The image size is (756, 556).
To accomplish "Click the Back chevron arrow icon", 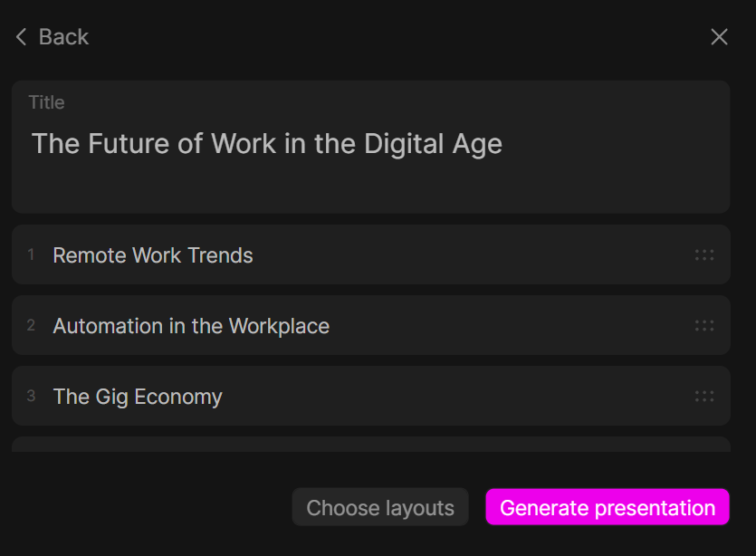I will point(22,37).
